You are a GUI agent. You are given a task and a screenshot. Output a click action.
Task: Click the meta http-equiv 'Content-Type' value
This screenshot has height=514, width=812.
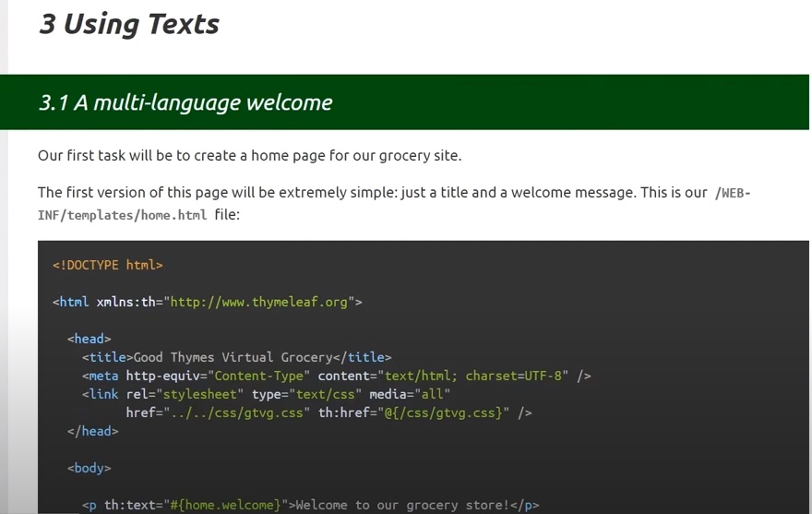click(259, 377)
